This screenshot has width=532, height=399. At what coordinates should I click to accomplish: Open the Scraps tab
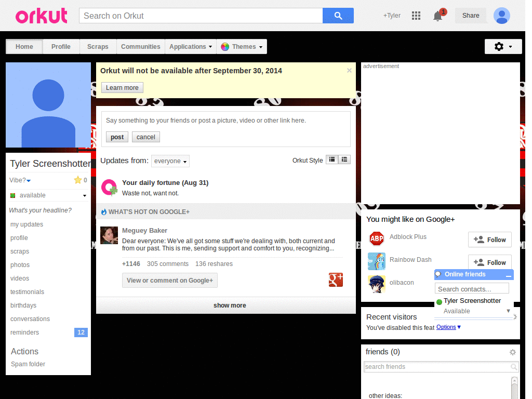click(98, 47)
